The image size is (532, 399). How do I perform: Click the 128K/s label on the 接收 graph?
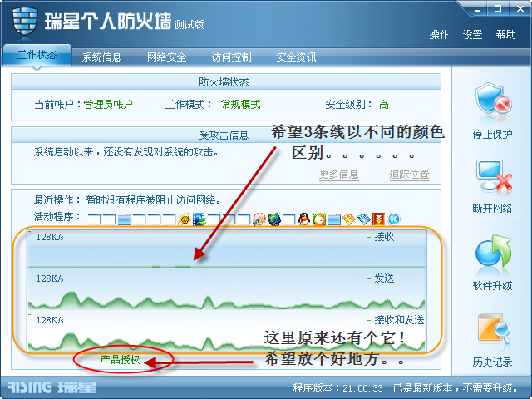coord(50,237)
